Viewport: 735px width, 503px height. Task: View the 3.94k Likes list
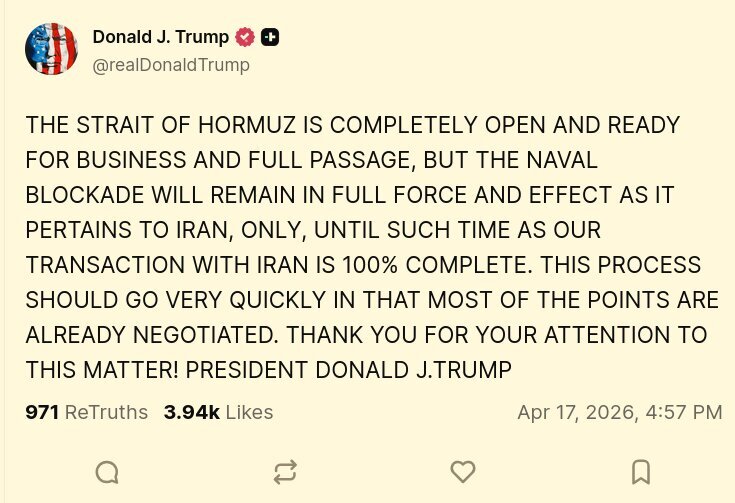(218, 412)
